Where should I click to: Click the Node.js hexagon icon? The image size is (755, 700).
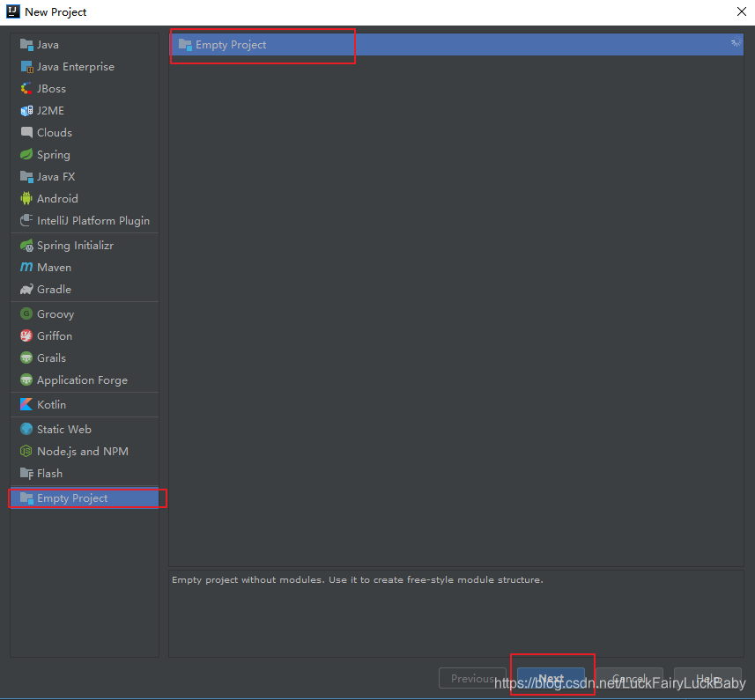[x=26, y=452]
